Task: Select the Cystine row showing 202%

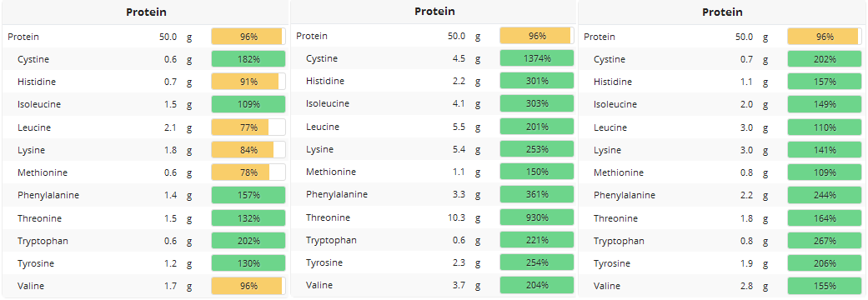Action: pyautogui.click(x=722, y=59)
